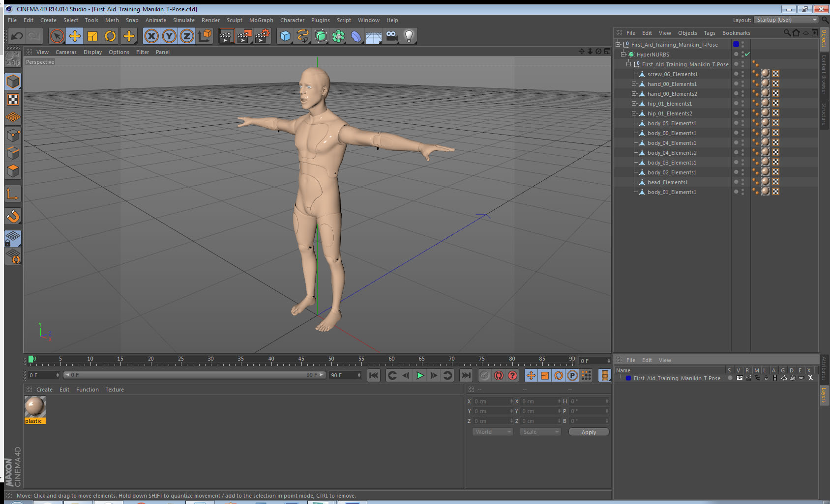830x504 pixels.
Task: Open the Array modeling objects icon
Action: pyautogui.click(x=338, y=36)
